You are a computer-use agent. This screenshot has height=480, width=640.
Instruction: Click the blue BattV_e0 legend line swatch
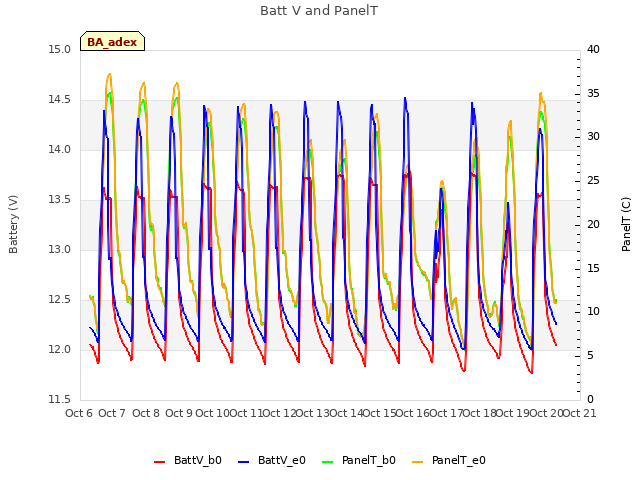click(243, 462)
